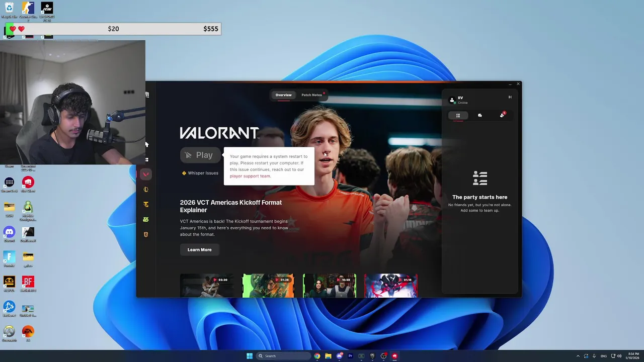The height and width of the screenshot is (362, 644).
Task: Open the 2XKO game icon in sidebar
Action: 146,220
